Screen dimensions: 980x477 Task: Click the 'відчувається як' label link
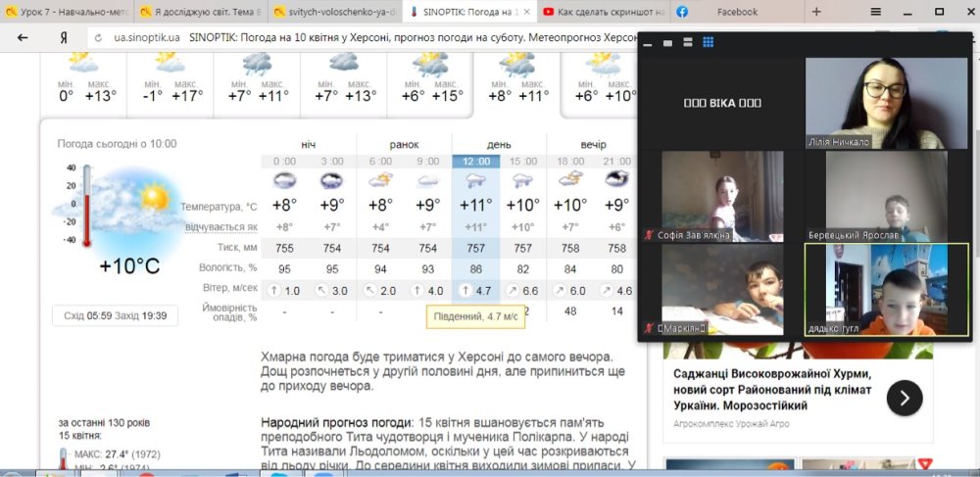click(x=221, y=227)
